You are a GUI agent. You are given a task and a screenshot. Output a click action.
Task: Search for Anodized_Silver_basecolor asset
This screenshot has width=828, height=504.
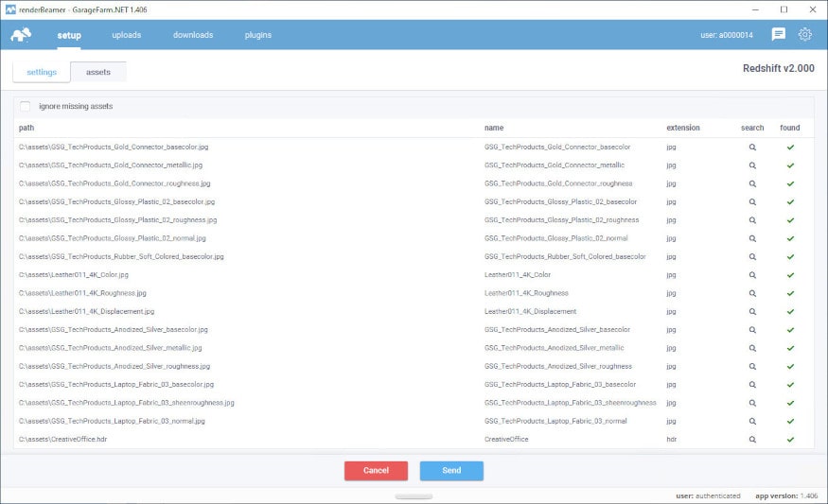pos(752,330)
